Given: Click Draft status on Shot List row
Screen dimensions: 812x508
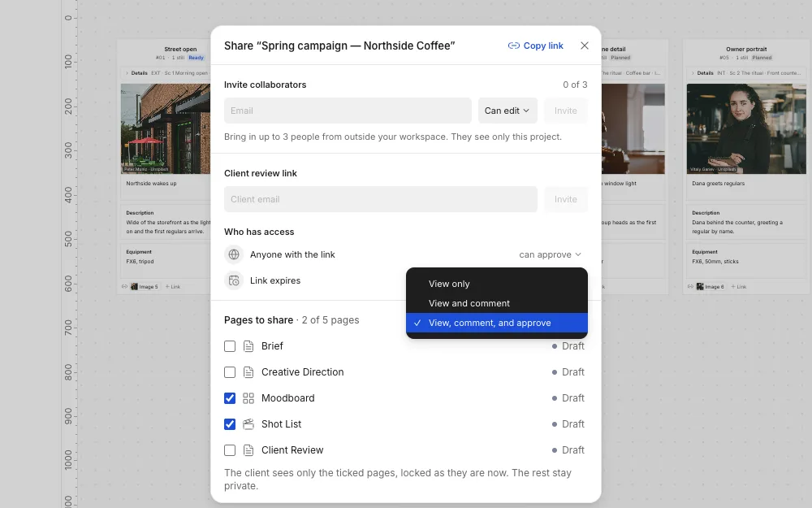Looking at the screenshot, I should pos(568,424).
